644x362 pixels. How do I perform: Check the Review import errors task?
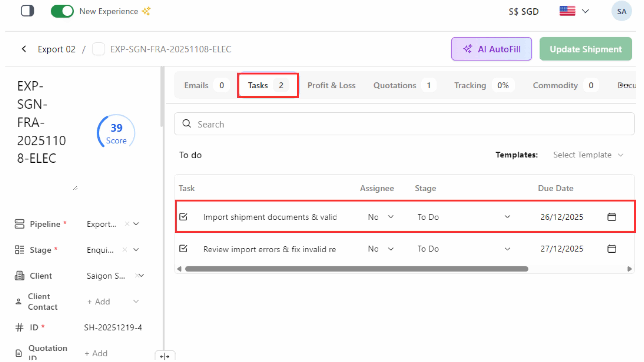183,249
